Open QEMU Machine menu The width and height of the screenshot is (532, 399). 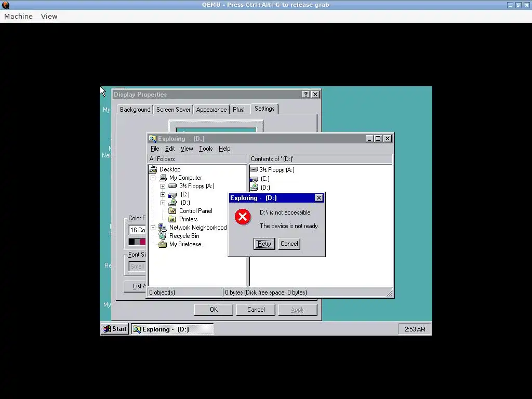pyautogui.click(x=18, y=16)
